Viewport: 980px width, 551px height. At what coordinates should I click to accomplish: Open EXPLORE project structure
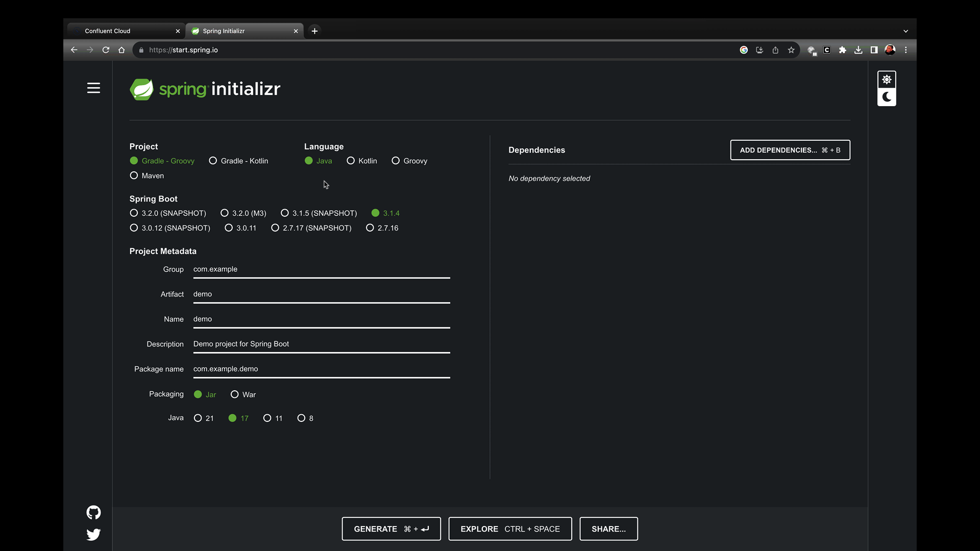[x=509, y=529]
